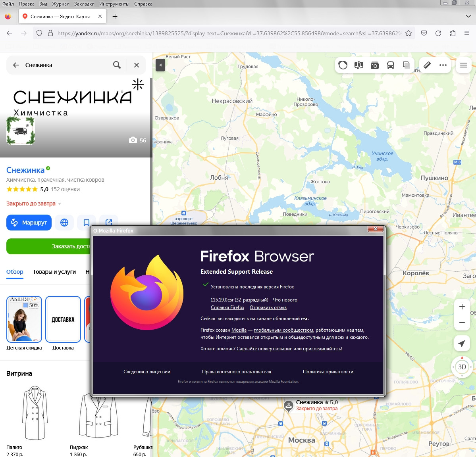Screen dimensions: 476x457
Task: Expand Закрыто до завтра opening hours
Action: [34, 204]
